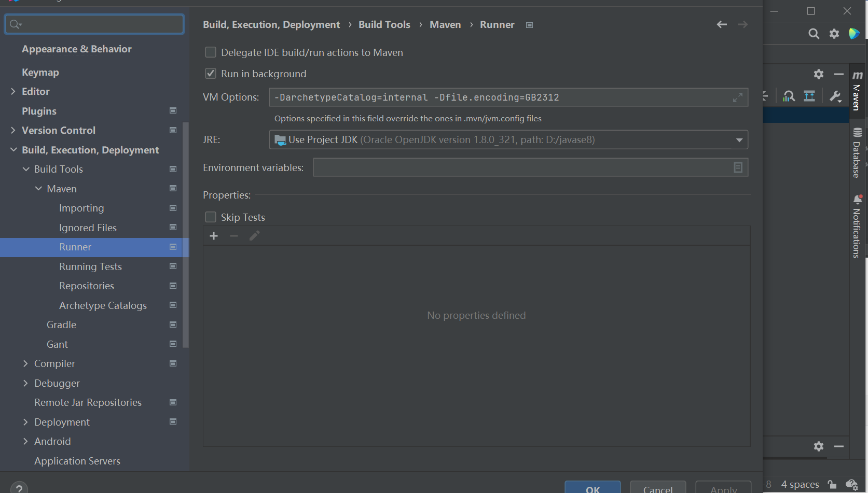This screenshot has height=493, width=868.
Task: Open environment variables editor icon
Action: pyautogui.click(x=738, y=167)
